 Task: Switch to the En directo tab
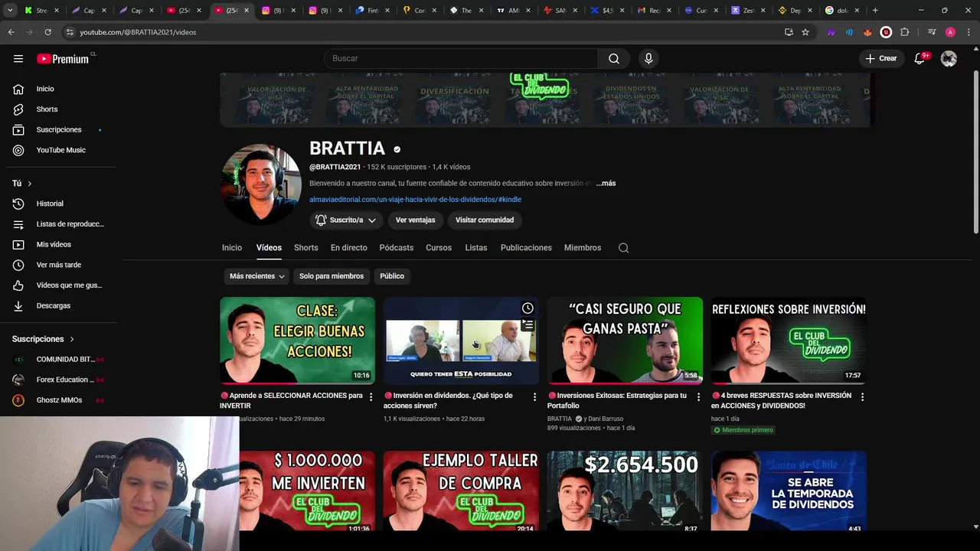(x=348, y=248)
